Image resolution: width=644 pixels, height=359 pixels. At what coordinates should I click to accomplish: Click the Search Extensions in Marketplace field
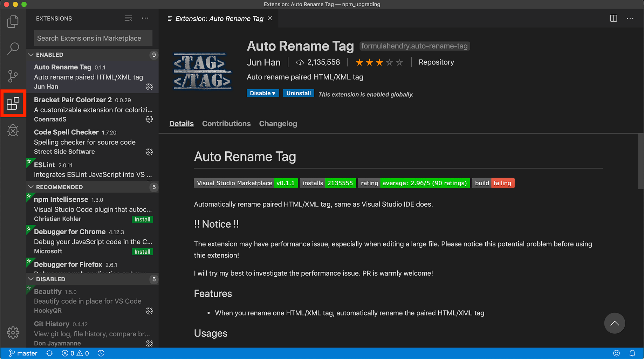coord(93,38)
